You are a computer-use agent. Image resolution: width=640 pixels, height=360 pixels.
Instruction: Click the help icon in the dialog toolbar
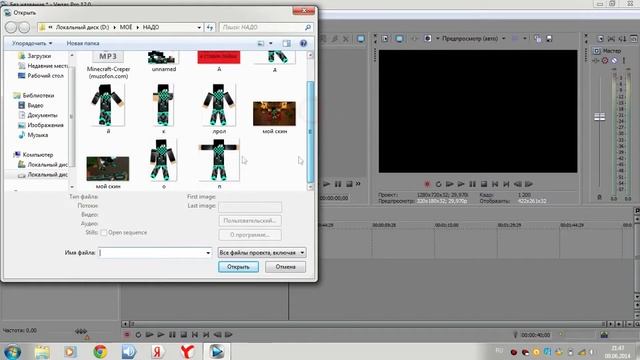tap(303, 43)
